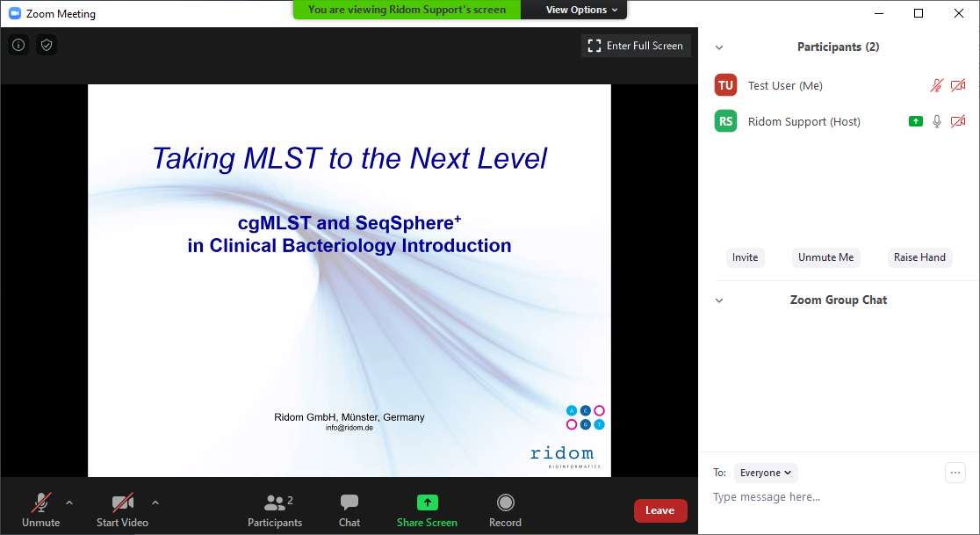
Task: Click the Share Screen button
Action: pyautogui.click(x=427, y=510)
